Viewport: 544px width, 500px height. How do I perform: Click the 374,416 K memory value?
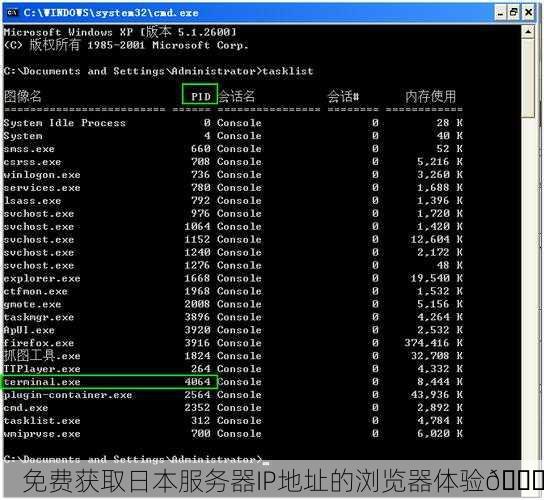433,343
